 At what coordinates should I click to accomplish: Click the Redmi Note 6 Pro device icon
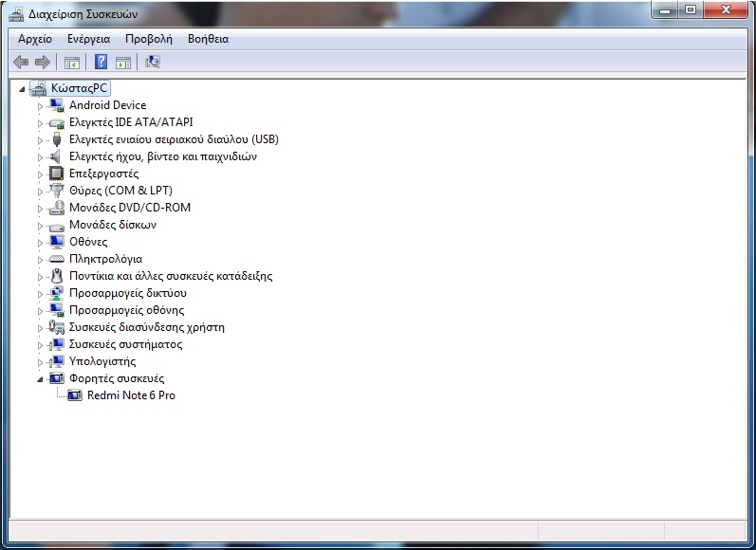[x=75, y=395]
